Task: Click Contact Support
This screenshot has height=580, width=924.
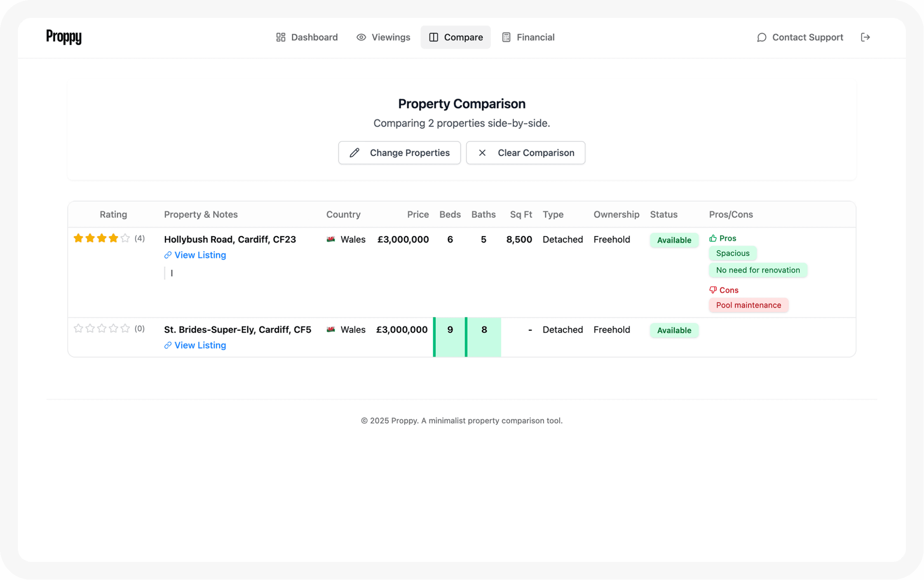Action: pos(800,37)
